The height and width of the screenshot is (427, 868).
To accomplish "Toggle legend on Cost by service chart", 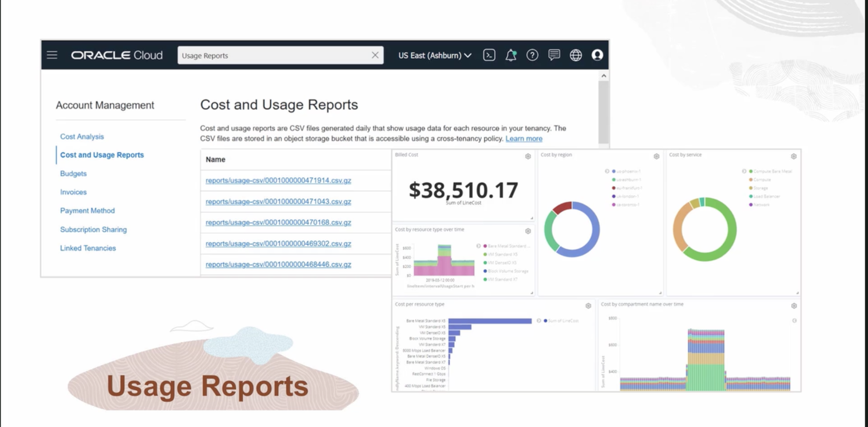I will pyautogui.click(x=744, y=171).
